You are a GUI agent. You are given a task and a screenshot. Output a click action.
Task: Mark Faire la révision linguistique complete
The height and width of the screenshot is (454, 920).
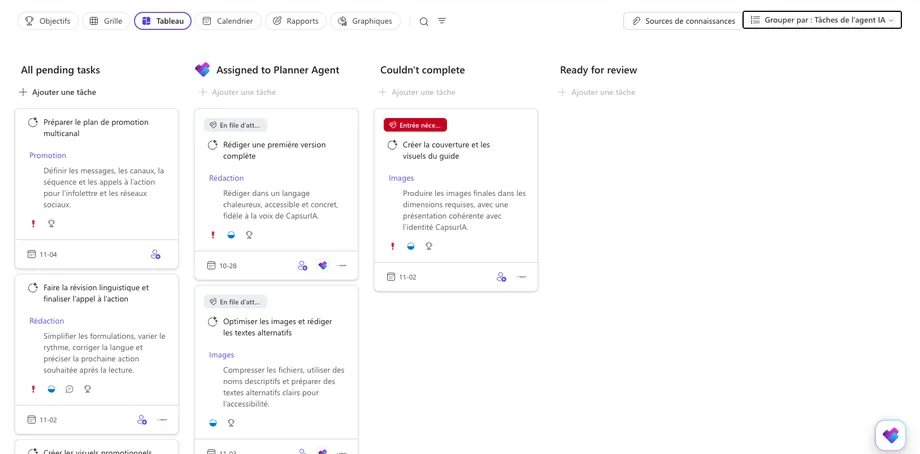pos(33,288)
